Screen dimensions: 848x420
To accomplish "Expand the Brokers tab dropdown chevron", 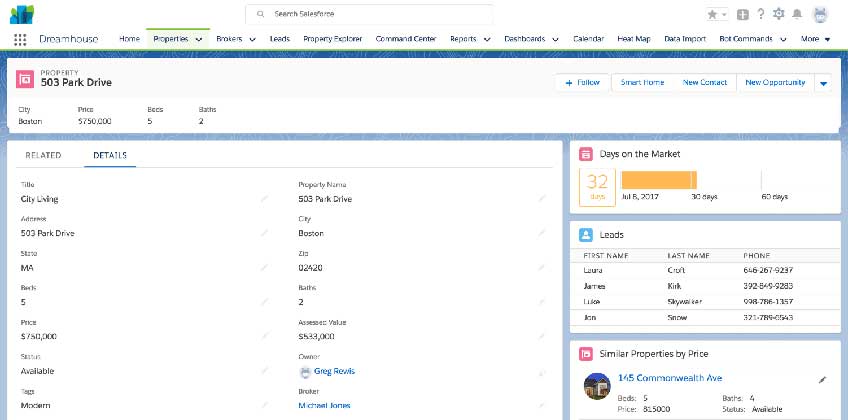I will point(253,39).
